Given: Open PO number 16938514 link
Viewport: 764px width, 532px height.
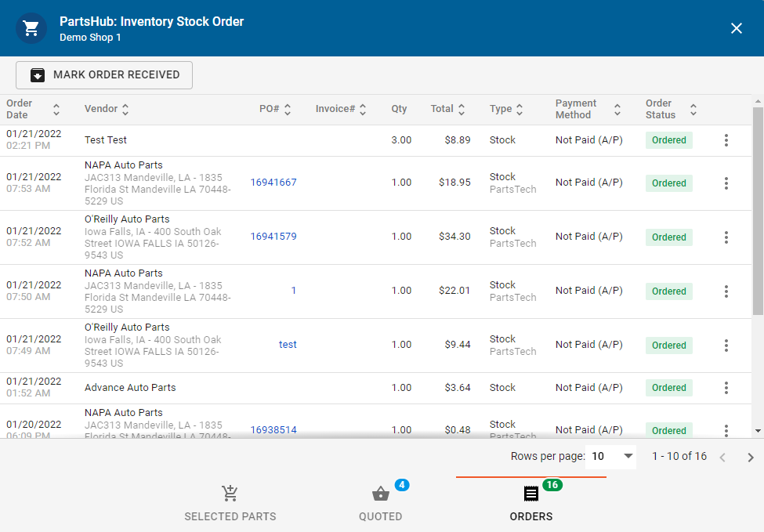Looking at the screenshot, I should 273,429.
